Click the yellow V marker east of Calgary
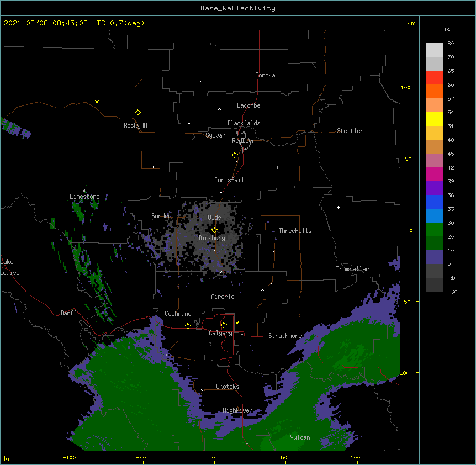This screenshot has width=476, height=465. point(237,323)
